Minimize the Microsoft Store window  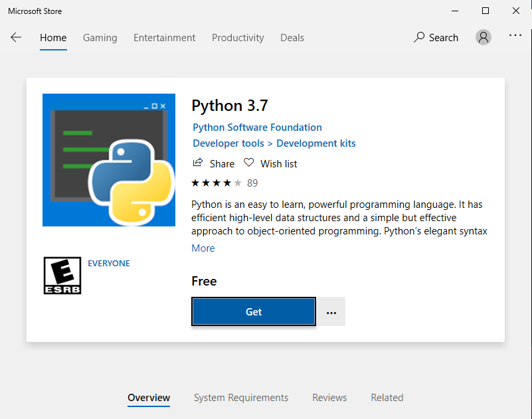click(455, 11)
